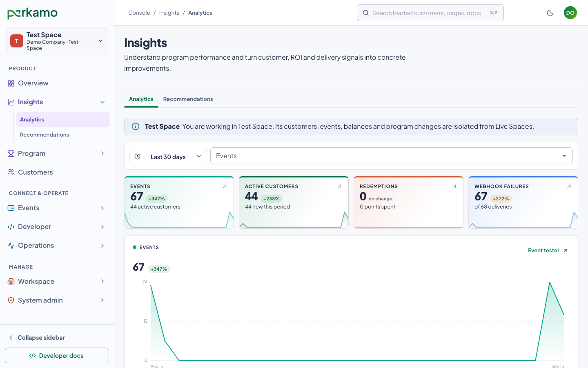The height and width of the screenshot is (368, 588).
Task: Open the Overview page
Action: click(33, 83)
